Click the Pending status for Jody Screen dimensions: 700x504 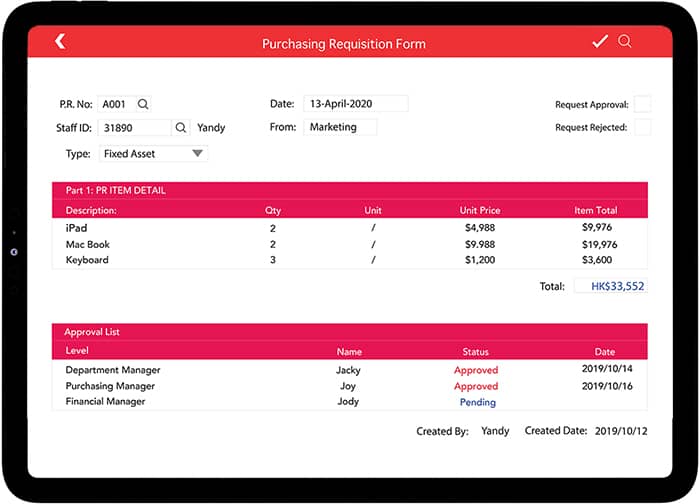[478, 402]
